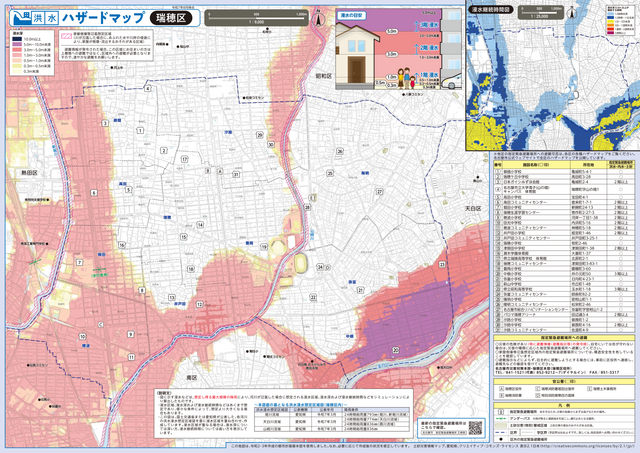The height and width of the screenshot is (453, 640).
Task: Click shelter marker number 15 on the map
Action: click(x=184, y=237)
